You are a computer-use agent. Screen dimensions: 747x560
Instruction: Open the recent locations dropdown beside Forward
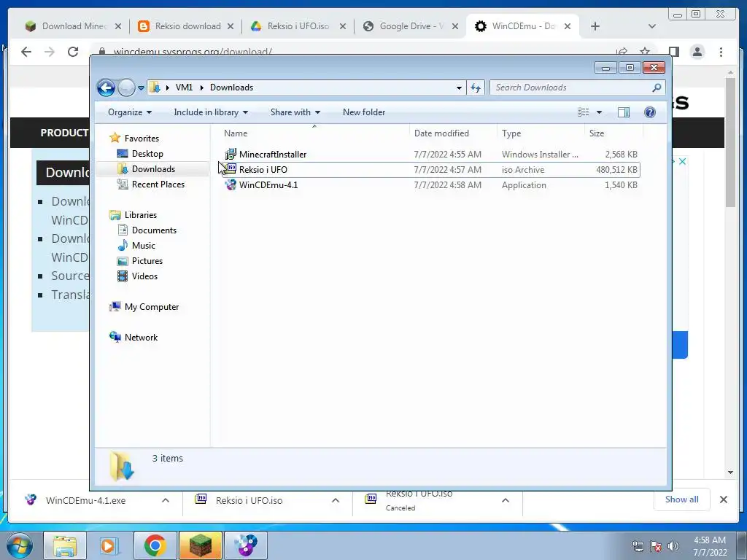pyautogui.click(x=141, y=88)
